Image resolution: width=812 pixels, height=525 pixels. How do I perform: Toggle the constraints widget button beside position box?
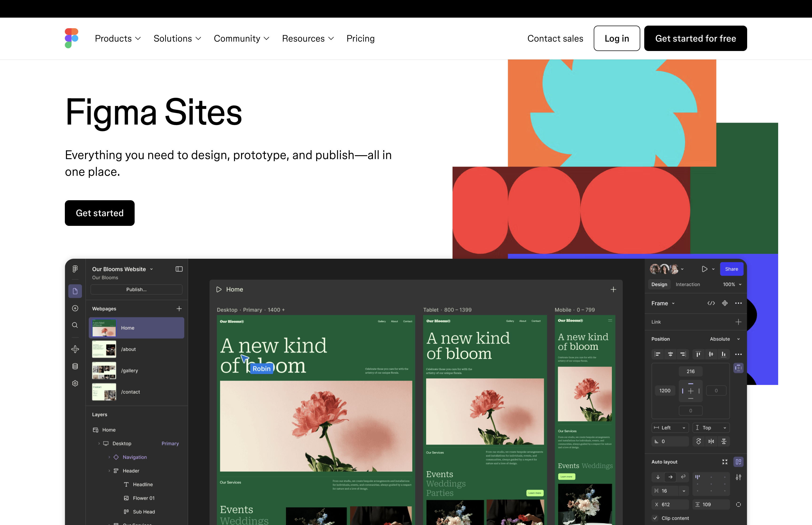738,368
